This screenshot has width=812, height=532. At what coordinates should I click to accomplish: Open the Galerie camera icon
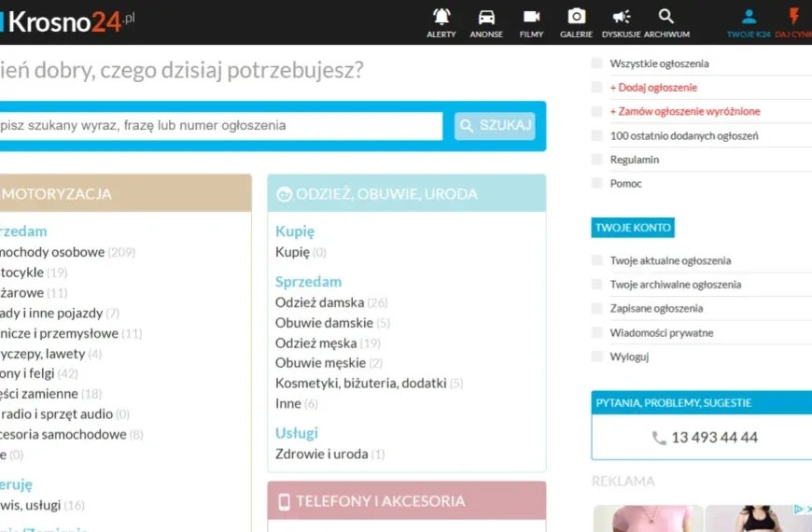(577, 17)
